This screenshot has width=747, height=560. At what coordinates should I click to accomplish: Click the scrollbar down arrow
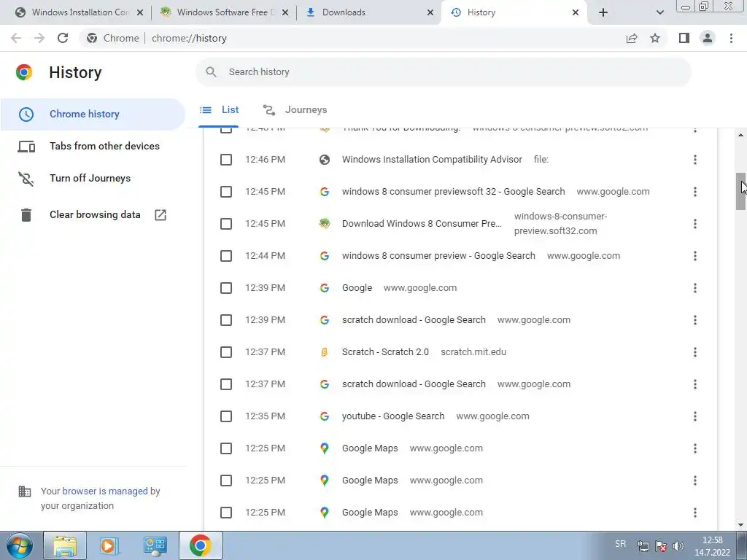tap(741, 525)
